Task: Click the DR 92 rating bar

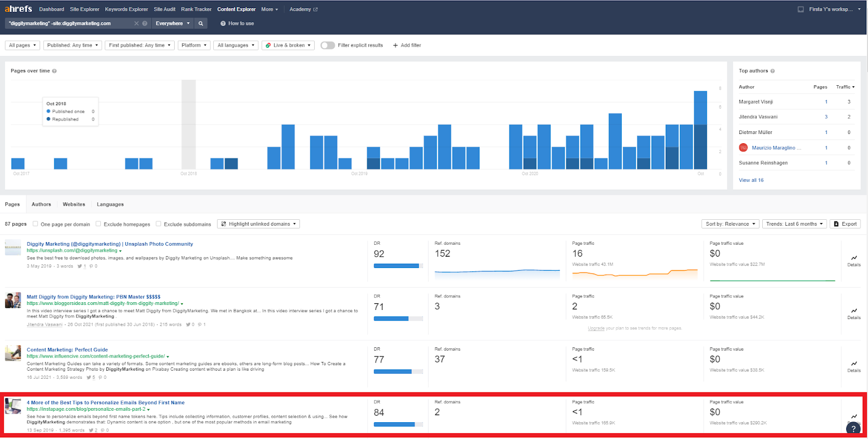Action: tap(398, 266)
